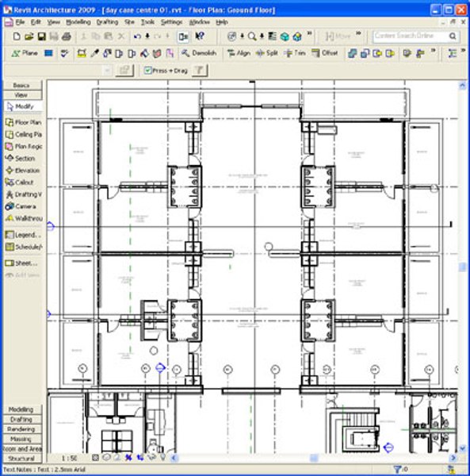Open the Drafting menu
470x476 pixels.
pos(107,22)
